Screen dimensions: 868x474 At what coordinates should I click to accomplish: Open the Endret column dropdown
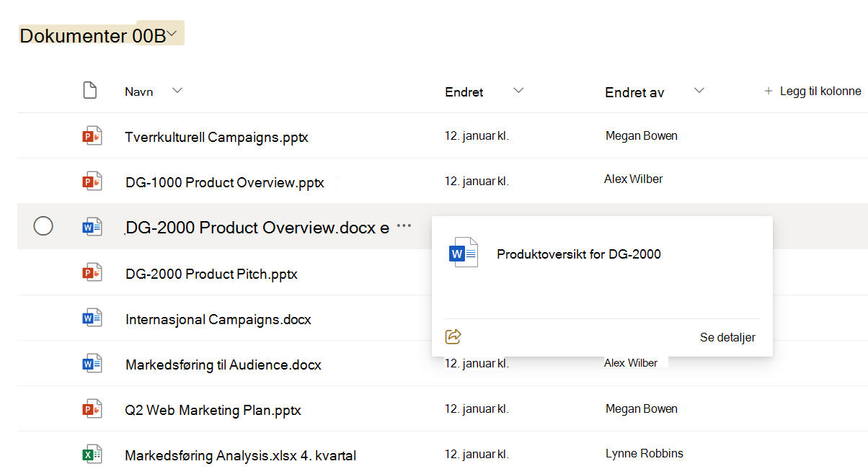[518, 91]
